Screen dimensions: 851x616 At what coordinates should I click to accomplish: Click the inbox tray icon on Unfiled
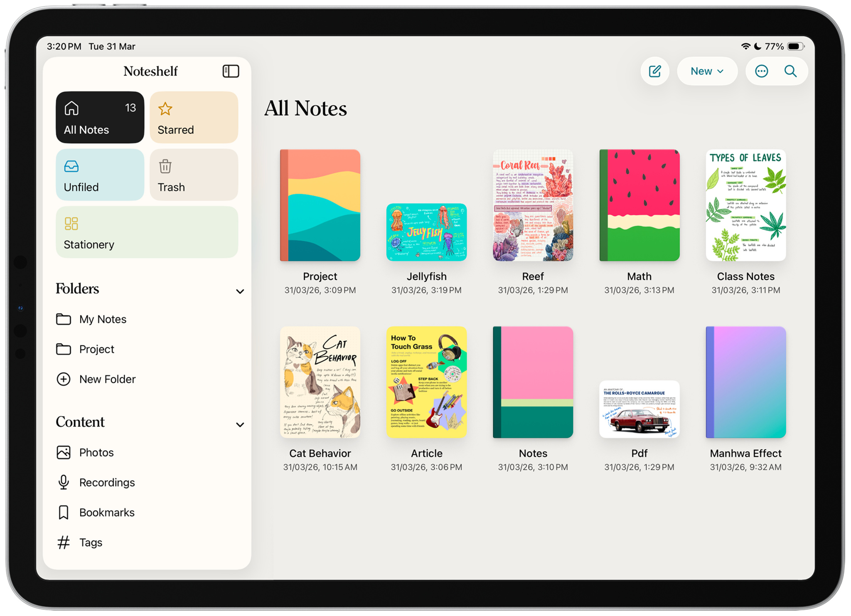71,166
